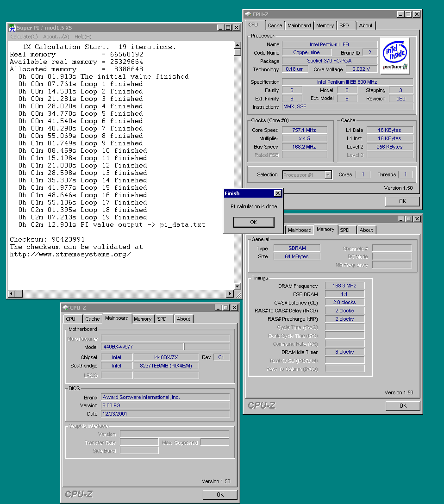The height and width of the screenshot is (504, 444).
Task: Click the Chipset field i440BX/ZX
Action: coord(166,357)
